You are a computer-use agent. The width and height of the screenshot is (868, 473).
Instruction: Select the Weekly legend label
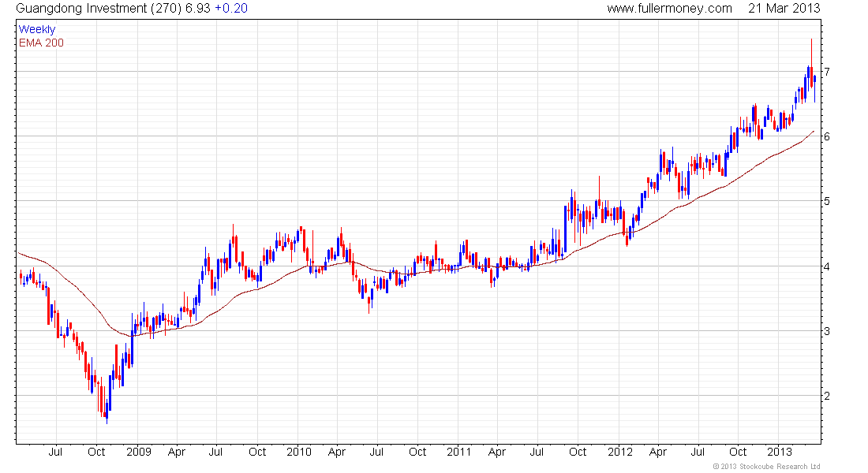pos(37,29)
